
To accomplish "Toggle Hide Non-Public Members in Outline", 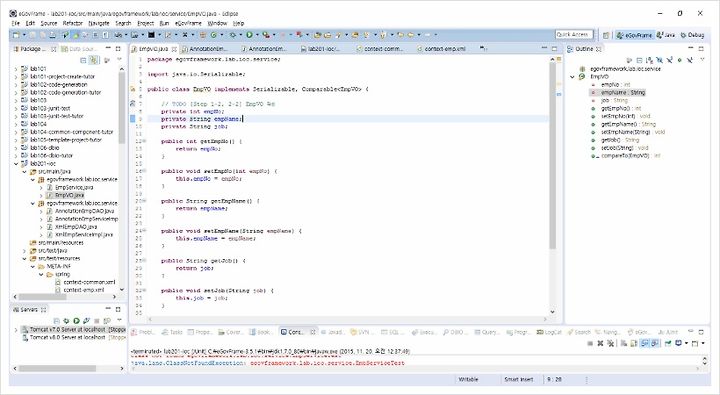I will (680, 60).
